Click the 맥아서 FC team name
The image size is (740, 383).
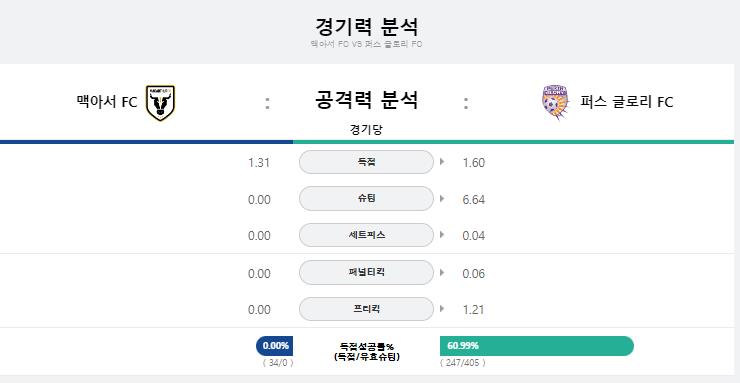click(107, 102)
